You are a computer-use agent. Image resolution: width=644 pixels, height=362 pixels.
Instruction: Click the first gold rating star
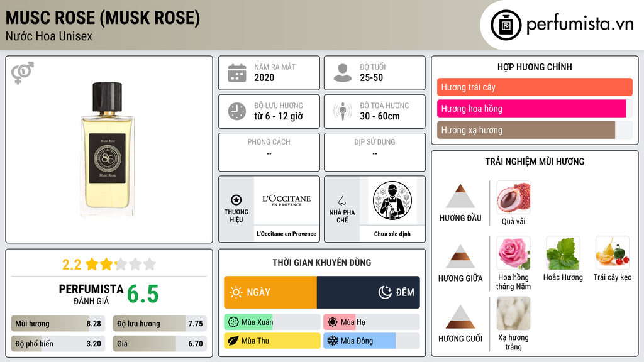tap(92, 264)
